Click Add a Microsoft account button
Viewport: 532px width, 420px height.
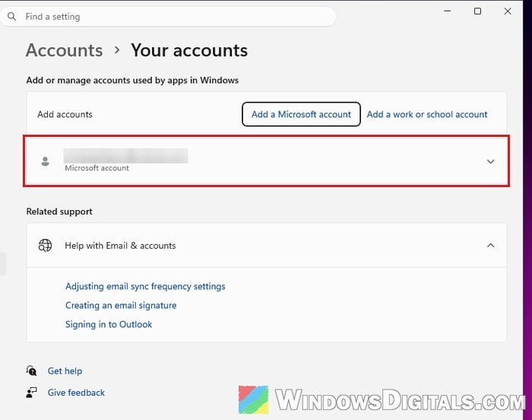tap(301, 114)
